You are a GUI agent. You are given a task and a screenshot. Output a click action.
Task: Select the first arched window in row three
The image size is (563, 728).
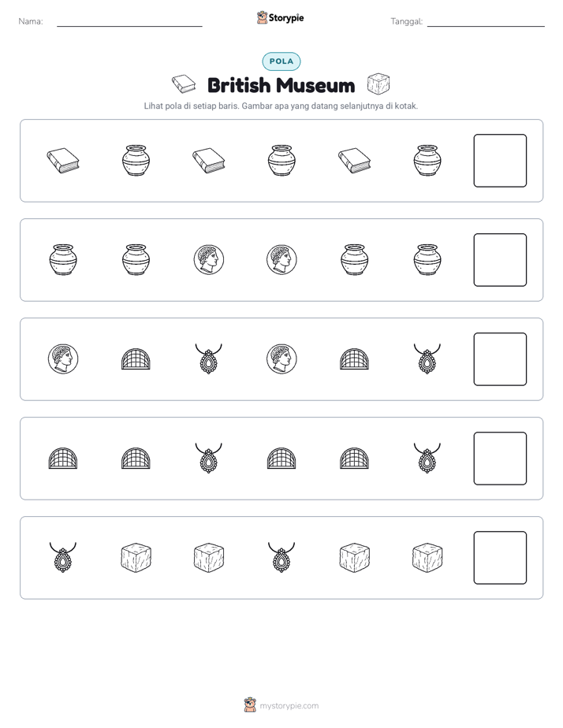pos(136,359)
